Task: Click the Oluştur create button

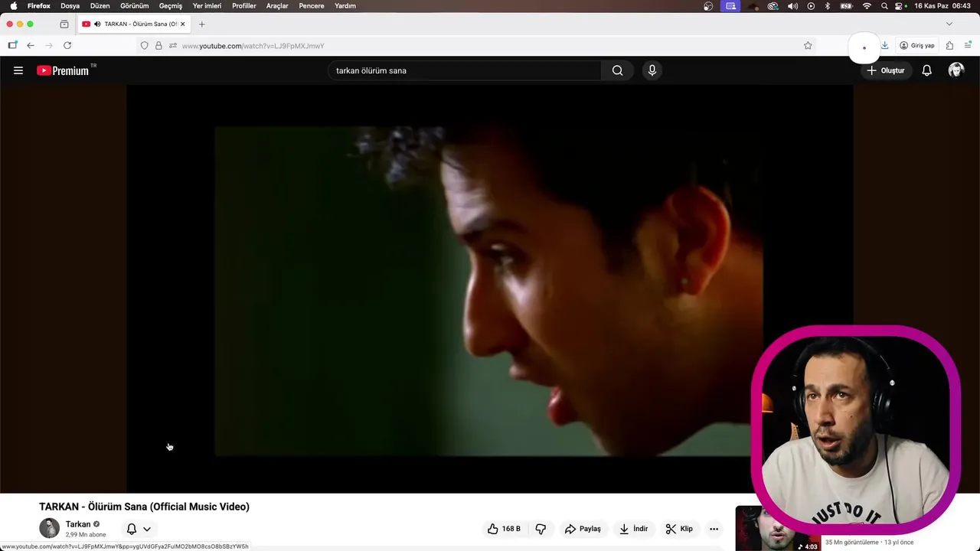Action: [x=885, y=70]
